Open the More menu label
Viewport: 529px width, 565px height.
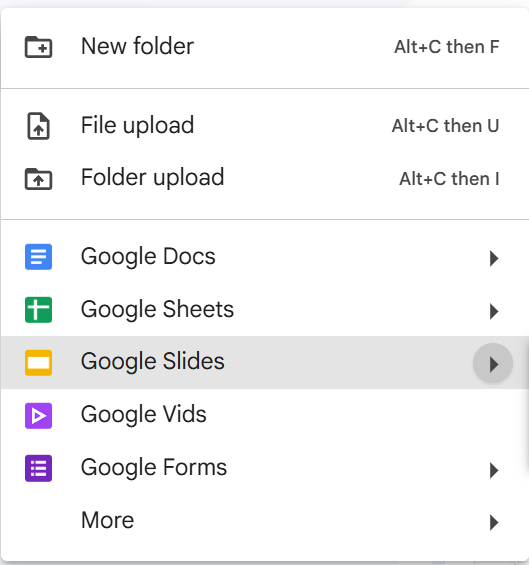coord(108,520)
